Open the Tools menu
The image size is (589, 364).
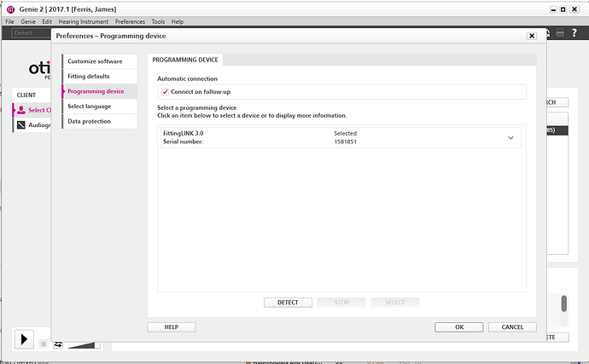tap(158, 22)
